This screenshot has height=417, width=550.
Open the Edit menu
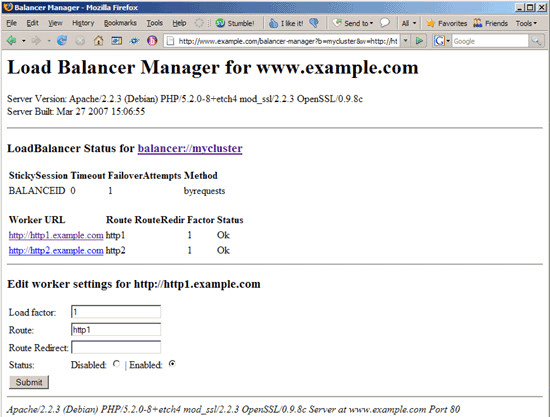pyautogui.click(x=33, y=23)
